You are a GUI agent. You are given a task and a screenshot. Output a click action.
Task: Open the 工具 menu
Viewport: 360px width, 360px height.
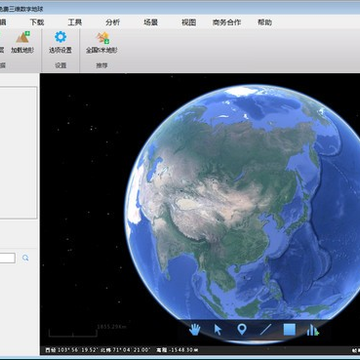click(x=75, y=22)
